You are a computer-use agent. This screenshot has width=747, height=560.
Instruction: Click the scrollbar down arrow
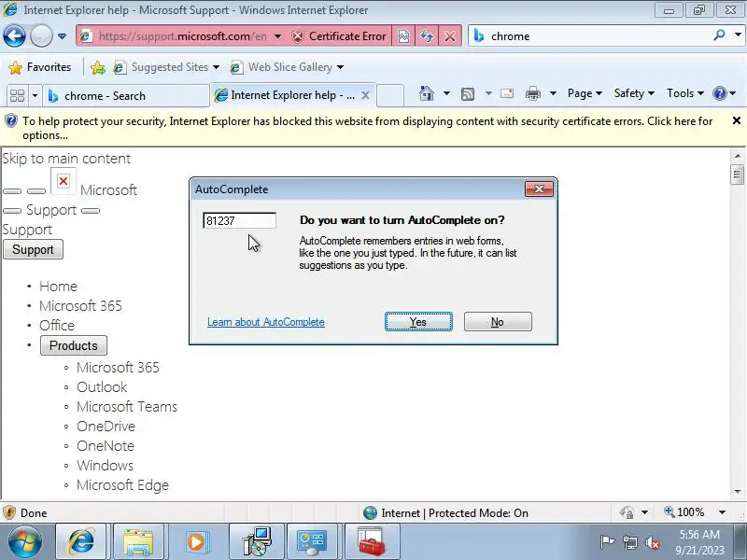click(738, 492)
